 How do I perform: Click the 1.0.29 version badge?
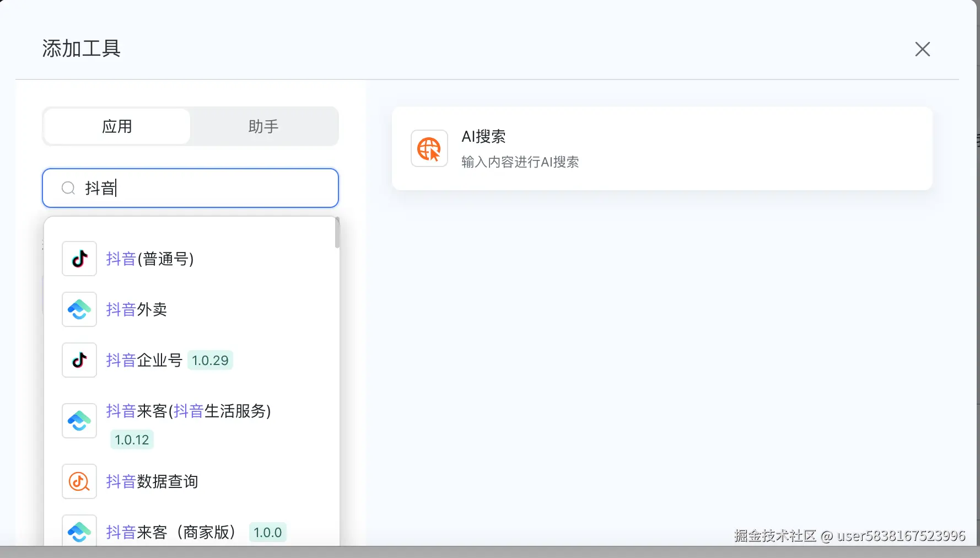click(210, 361)
